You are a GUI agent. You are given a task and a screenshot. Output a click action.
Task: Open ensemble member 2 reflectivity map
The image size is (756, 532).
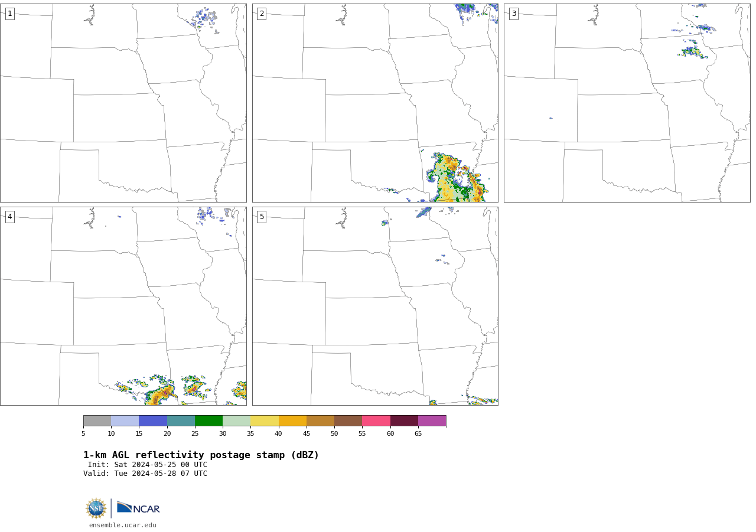click(x=375, y=103)
